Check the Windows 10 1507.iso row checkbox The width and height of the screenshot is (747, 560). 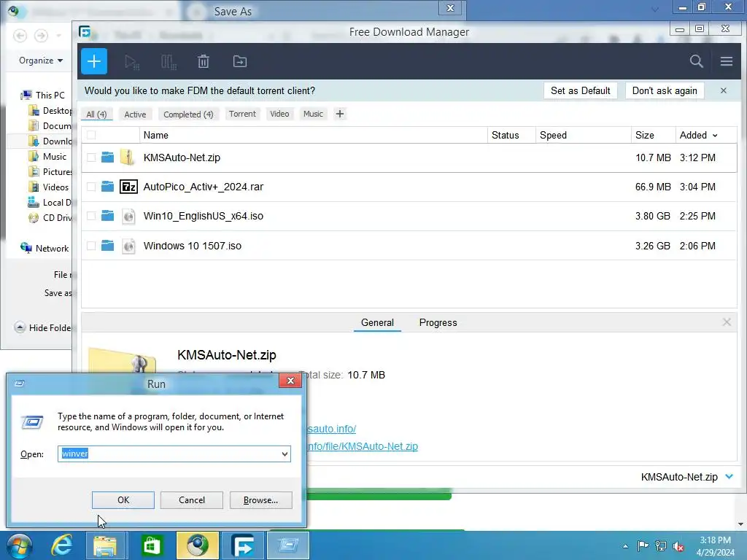click(91, 246)
